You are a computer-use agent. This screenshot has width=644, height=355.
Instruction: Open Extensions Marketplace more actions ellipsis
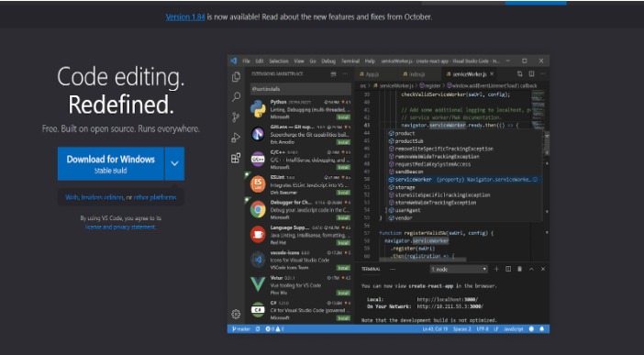click(x=345, y=74)
